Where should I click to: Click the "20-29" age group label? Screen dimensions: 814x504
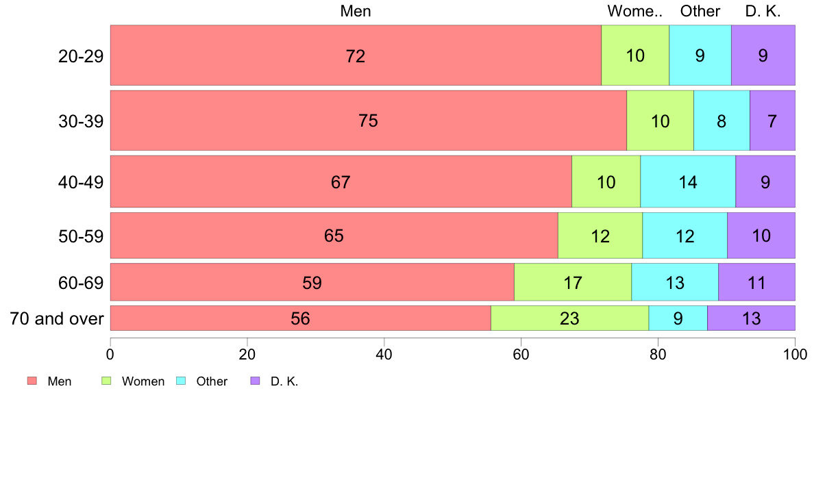[80, 56]
